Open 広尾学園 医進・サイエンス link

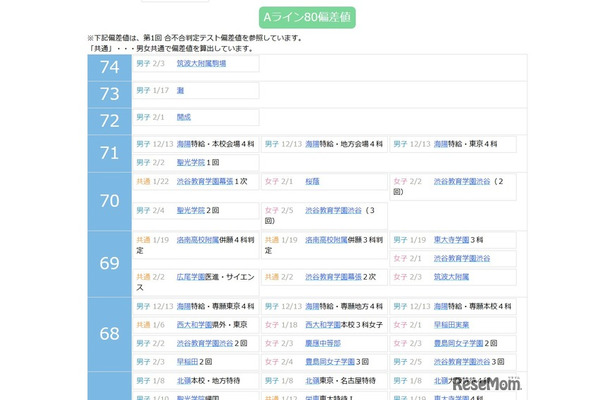[x=191, y=277]
